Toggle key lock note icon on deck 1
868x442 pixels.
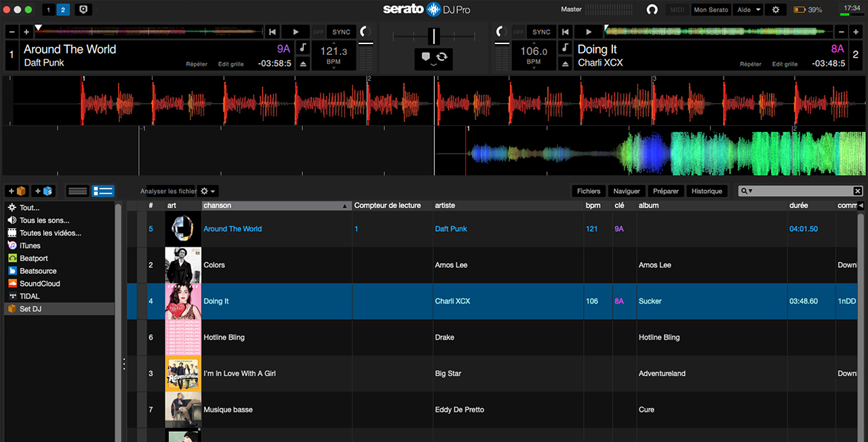303,48
